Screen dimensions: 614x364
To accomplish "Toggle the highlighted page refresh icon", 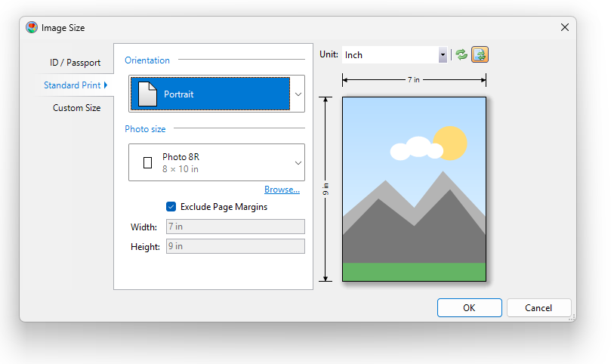I will (x=480, y=55).
